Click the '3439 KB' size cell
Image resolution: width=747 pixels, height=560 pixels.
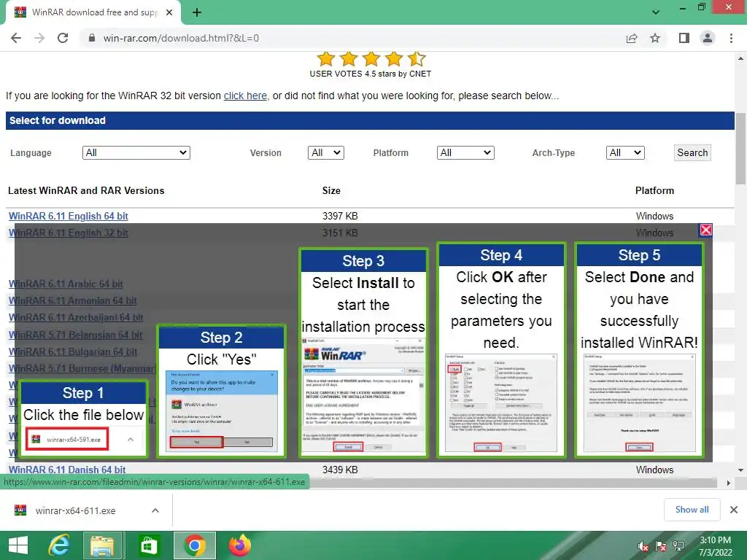(x=340, y=470)
